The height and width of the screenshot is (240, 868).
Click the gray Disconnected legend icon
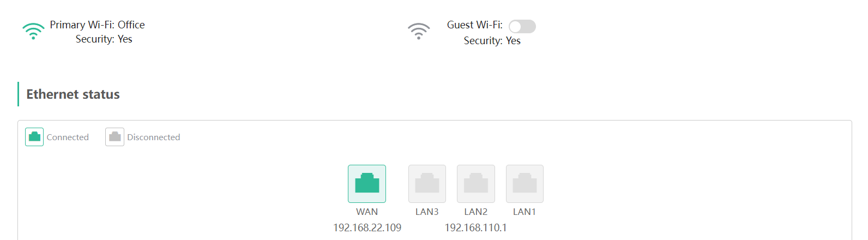pos(114,137)
